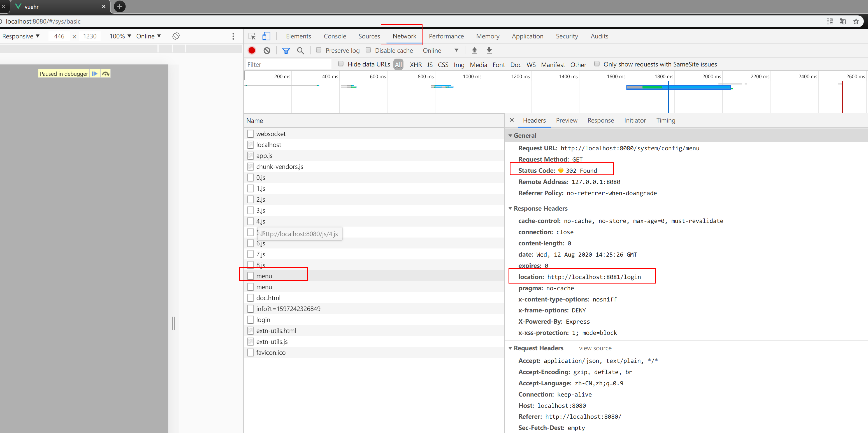Click the Filter input field

pos(288,65)
